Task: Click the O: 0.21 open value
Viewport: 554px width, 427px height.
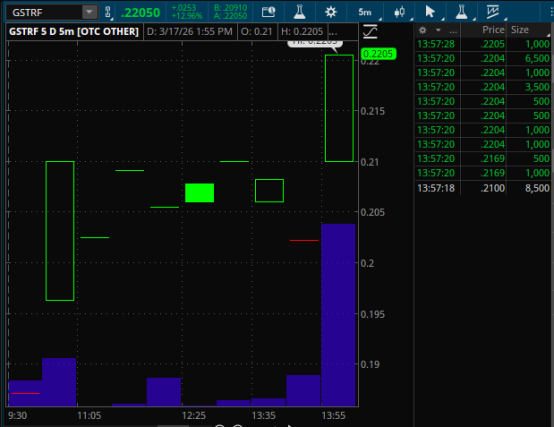Action: coord(257,32)
